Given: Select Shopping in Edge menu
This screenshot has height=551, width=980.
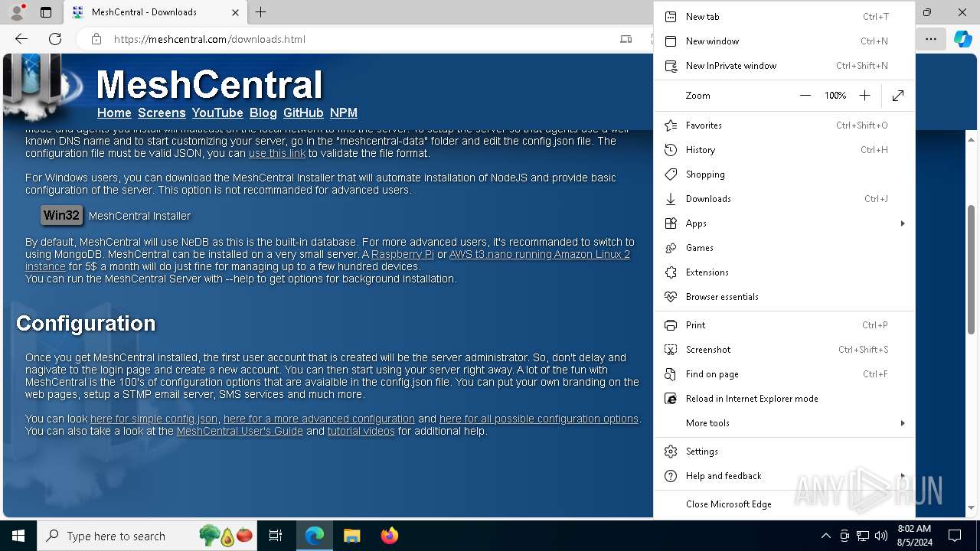Looking at the screenshot, I should [x=784, y=174].
